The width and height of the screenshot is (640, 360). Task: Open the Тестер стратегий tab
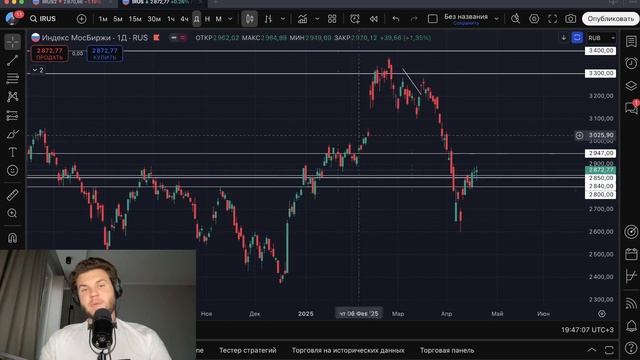click(247, 350)
